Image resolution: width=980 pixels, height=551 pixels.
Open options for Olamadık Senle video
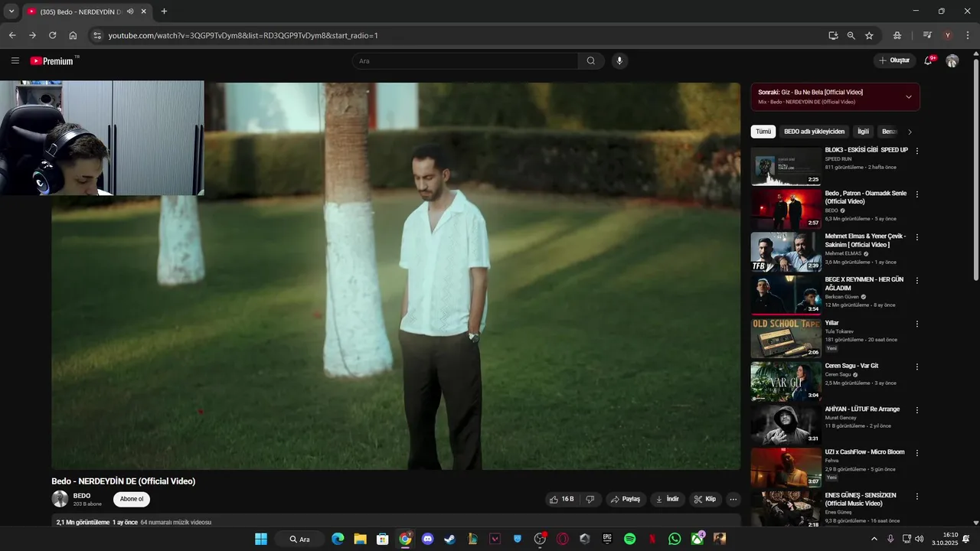[x=917, y=194]
